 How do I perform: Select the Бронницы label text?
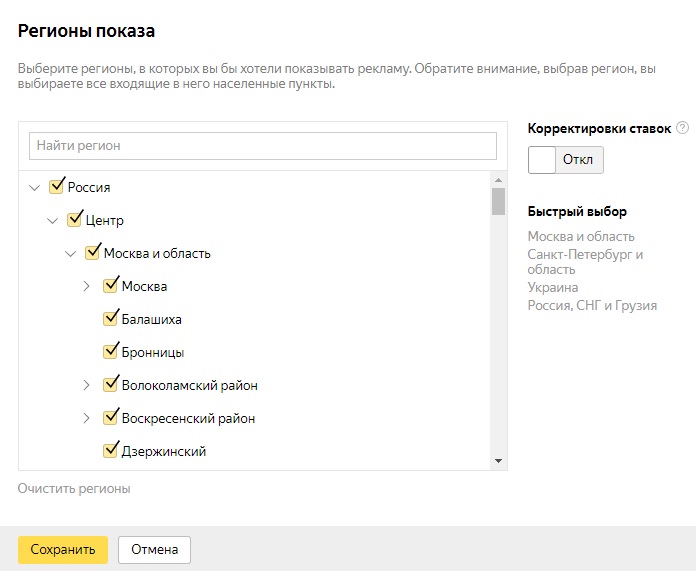tap(153, 353)
